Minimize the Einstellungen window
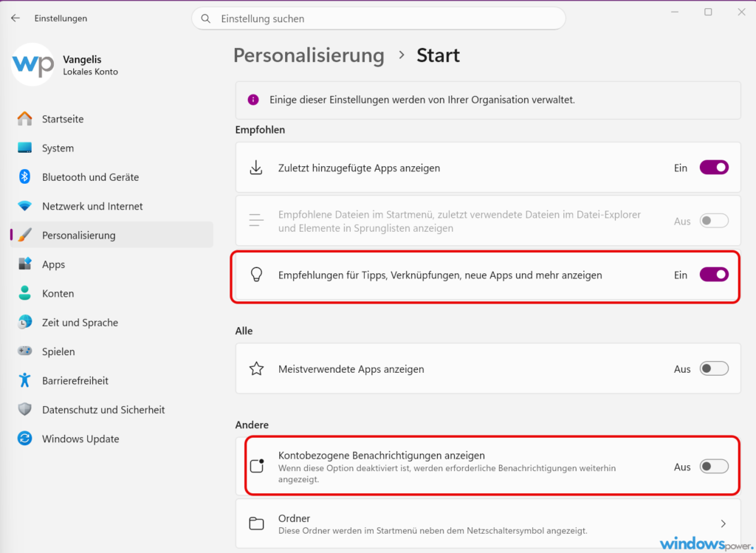This screenshot has width=756, height=553. (675, 12)
